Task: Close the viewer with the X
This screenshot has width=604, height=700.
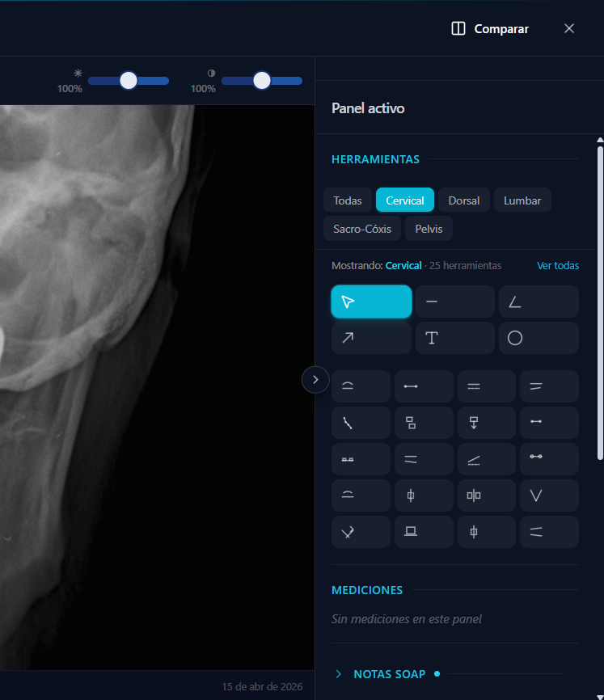Action: 569,28
